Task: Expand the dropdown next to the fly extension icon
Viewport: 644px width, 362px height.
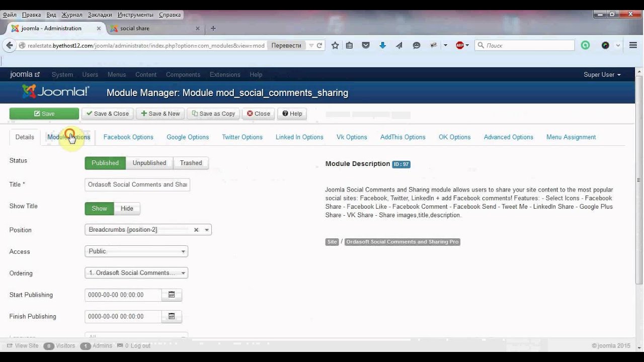Action: pyautogui.click(x=445, y=45)
